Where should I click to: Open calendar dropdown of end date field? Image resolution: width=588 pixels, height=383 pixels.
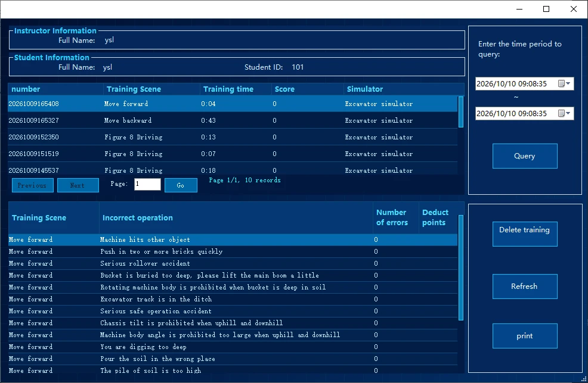click(x=564, y=113)
